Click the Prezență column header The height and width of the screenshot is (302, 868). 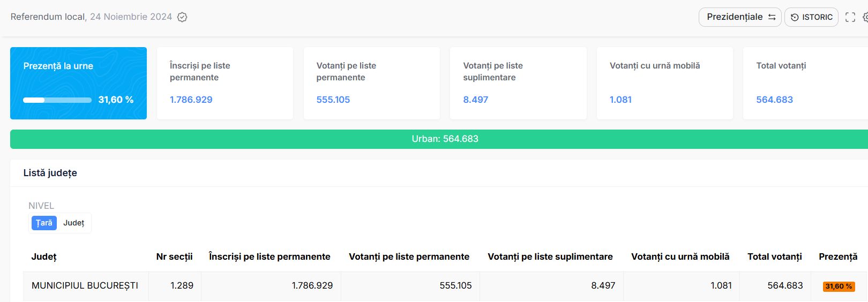[x=837, y=256]
